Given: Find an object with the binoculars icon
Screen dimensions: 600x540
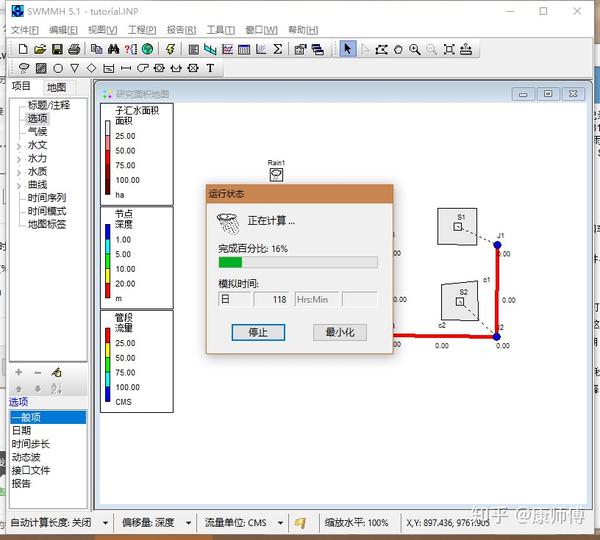Looking at the screenshot, I should pyautogui.click(x=113, y=49).
